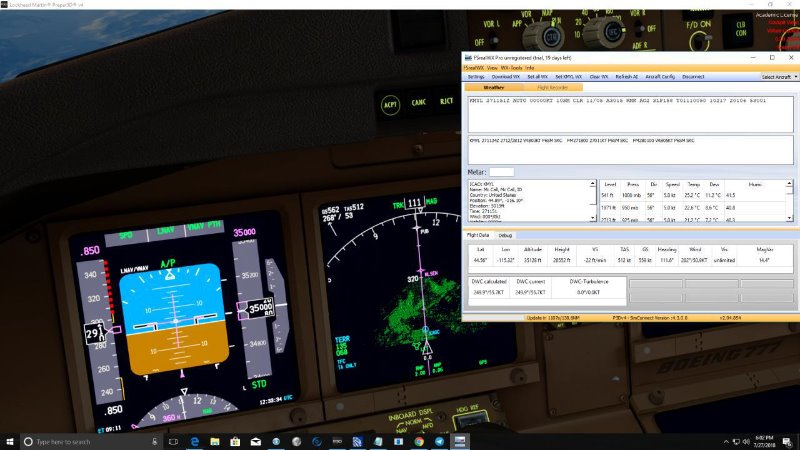Open Task View from the taskbar

[x=173, y=442]
